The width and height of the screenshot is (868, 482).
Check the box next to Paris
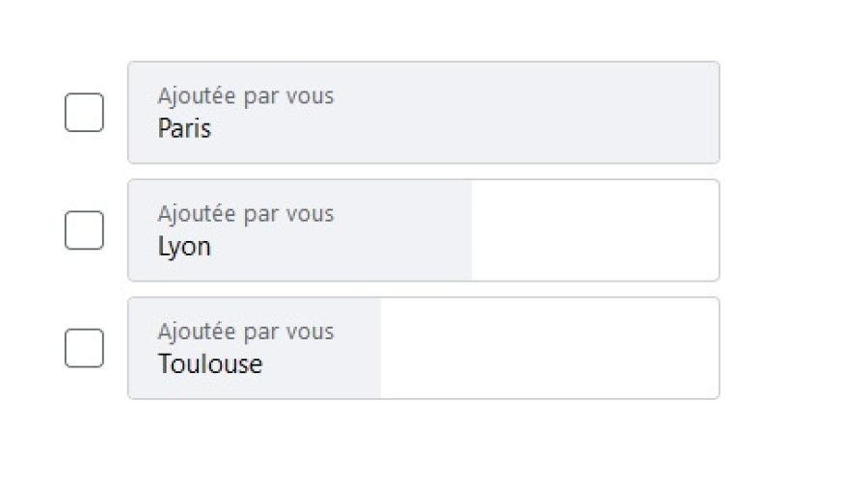(84, 113)
